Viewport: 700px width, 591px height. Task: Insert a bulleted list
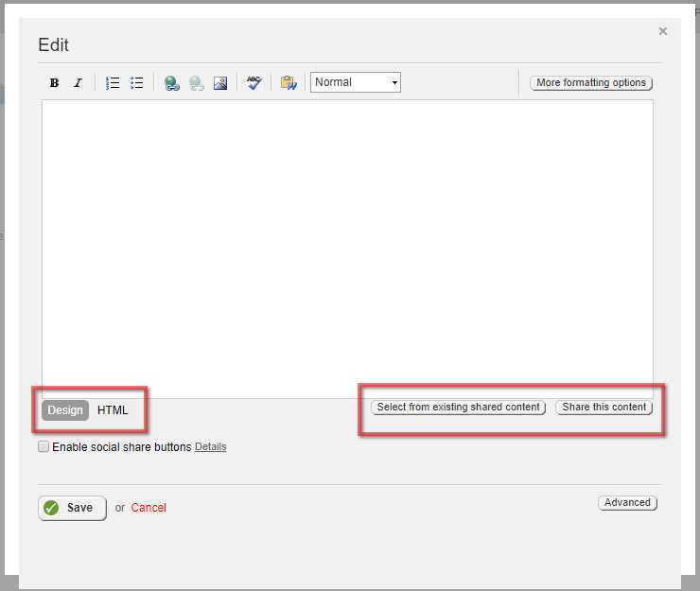[x=137, y=83]
